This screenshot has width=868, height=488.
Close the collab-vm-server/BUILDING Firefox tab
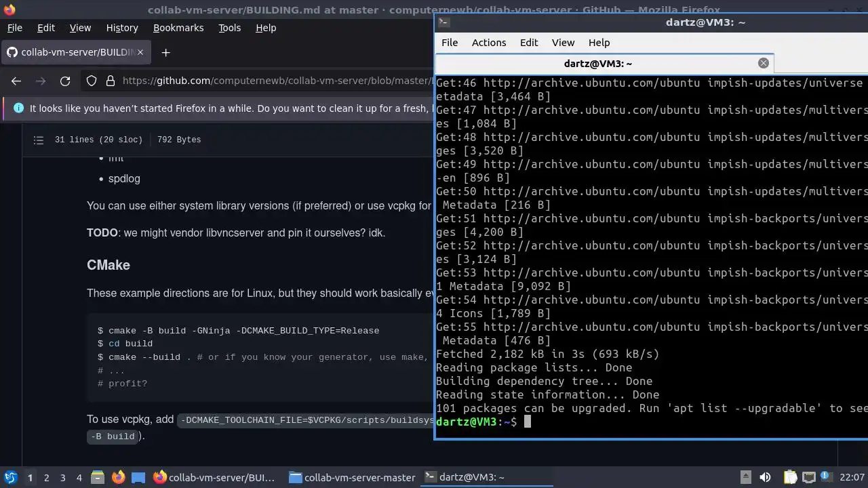point(140,52)
